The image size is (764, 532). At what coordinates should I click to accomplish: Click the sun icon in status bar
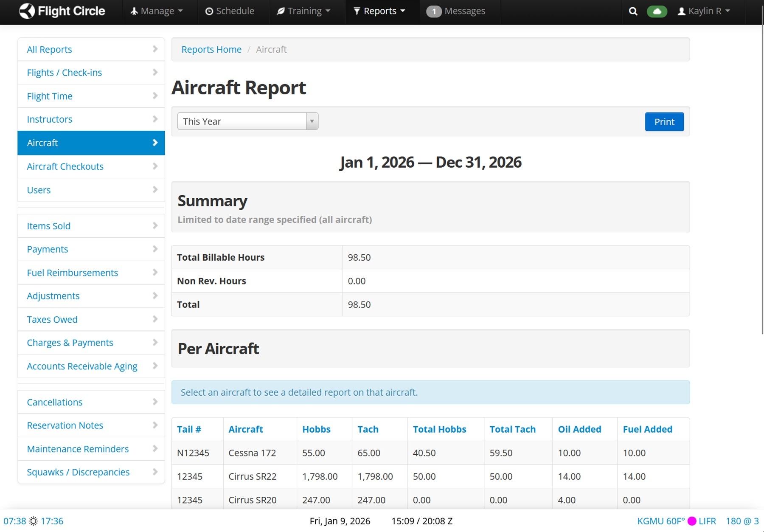coord(34,521)
